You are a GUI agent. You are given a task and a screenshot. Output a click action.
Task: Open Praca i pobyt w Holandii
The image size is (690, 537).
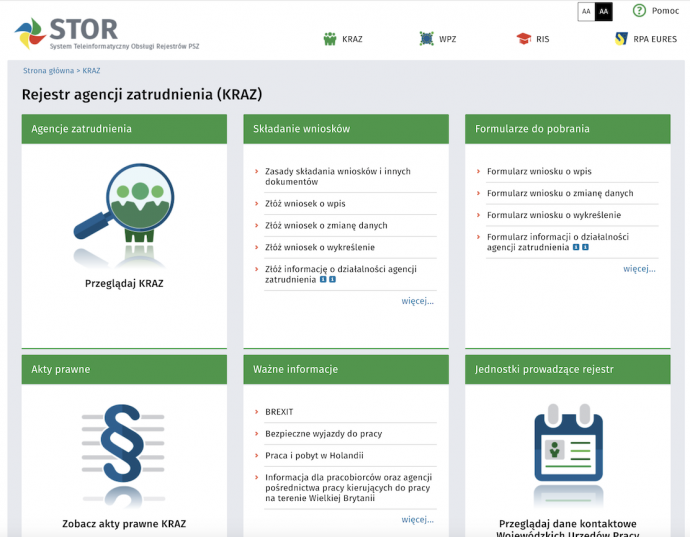[x=314, y=456]
